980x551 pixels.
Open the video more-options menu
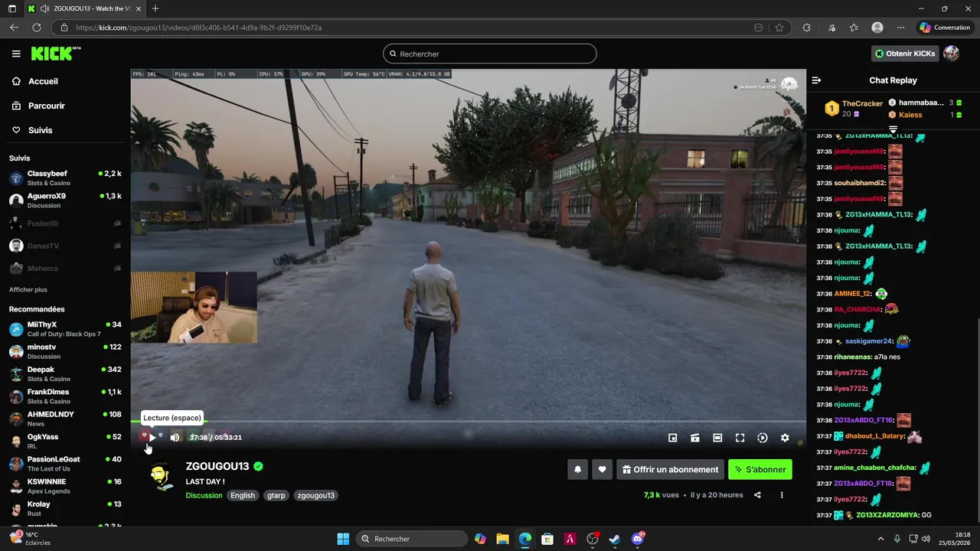782,495
